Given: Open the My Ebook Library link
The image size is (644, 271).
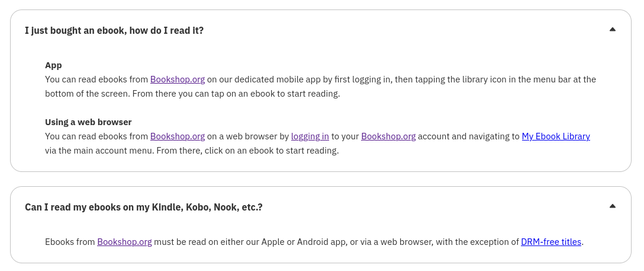Looking at the screenshot, I should pyautogui.click(x=556, y=136).
